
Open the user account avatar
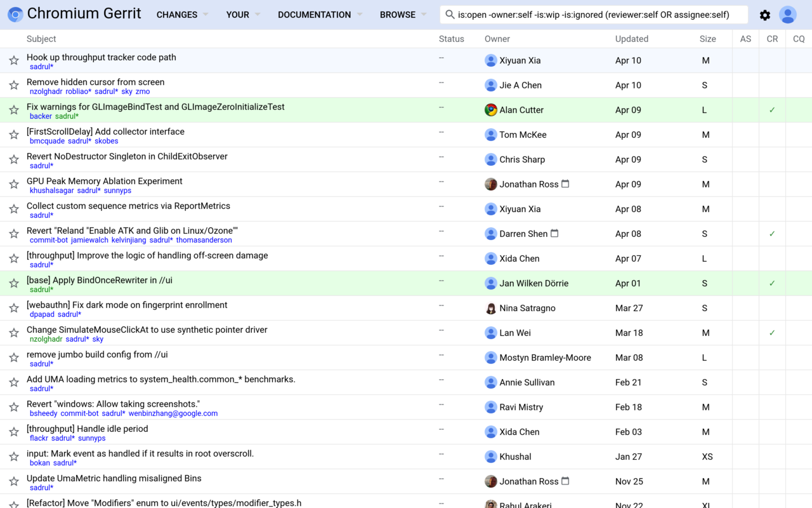point(788,15)
